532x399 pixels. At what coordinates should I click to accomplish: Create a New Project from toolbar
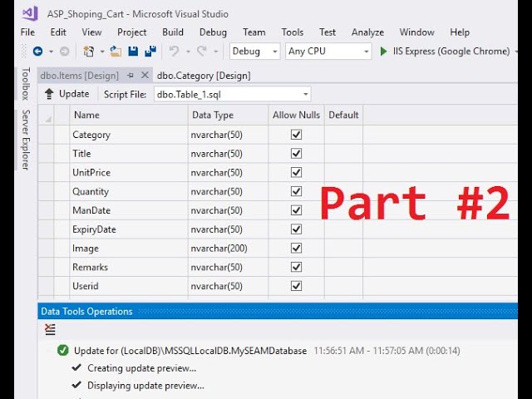89,52
